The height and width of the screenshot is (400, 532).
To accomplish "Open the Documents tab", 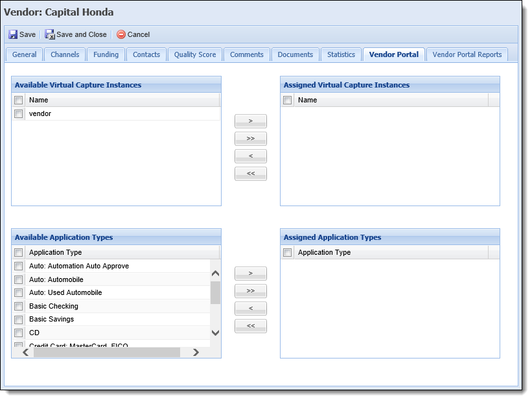I will tap(295, 54).
